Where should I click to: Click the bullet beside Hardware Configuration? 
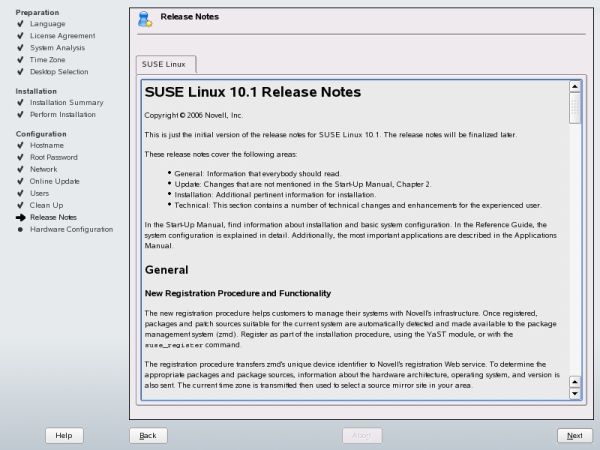click(20, 229)
